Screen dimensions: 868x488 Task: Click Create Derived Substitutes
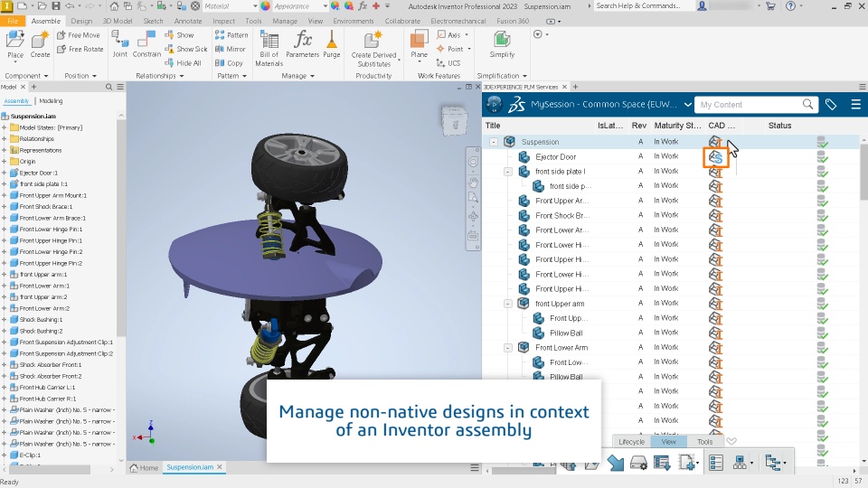point(373,49)
